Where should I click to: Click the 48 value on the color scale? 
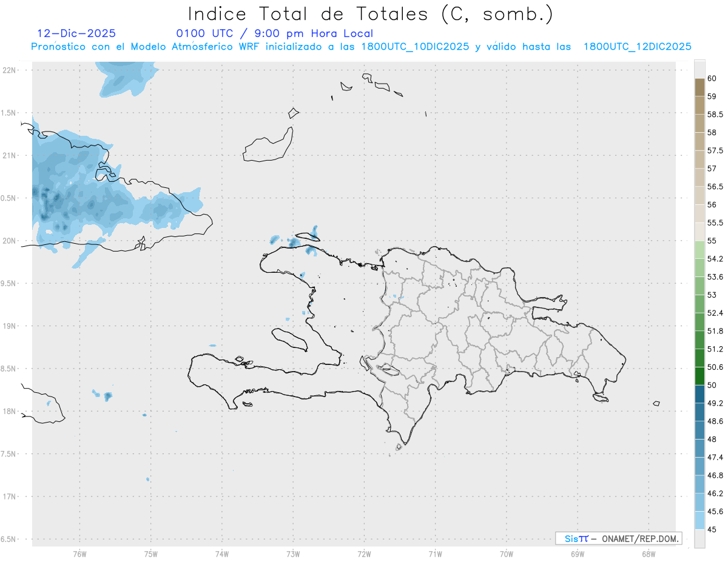click(x=712, y=439)
